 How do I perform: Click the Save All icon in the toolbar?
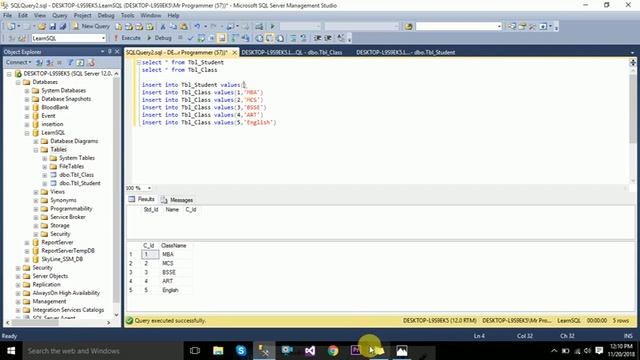pos(62,27)
